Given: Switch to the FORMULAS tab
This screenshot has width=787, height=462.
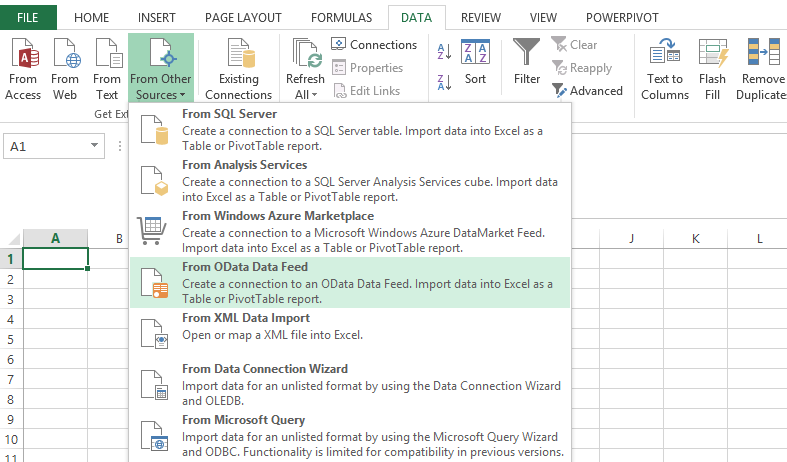Looking at the screenshot, I should (x=341, y=18).
